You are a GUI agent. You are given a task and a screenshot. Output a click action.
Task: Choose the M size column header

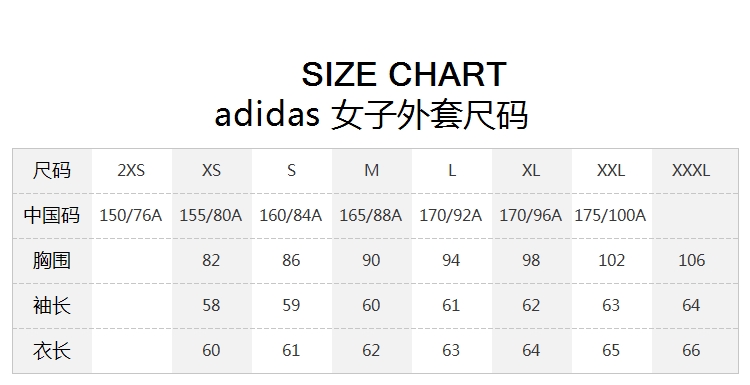[x=371, y=170]
